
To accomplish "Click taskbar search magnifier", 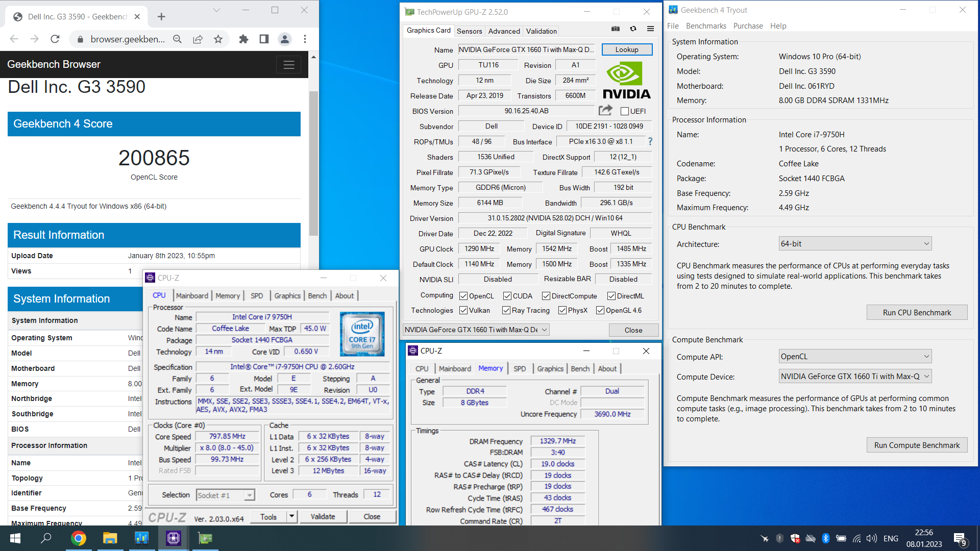I will [x=46, y=538].
